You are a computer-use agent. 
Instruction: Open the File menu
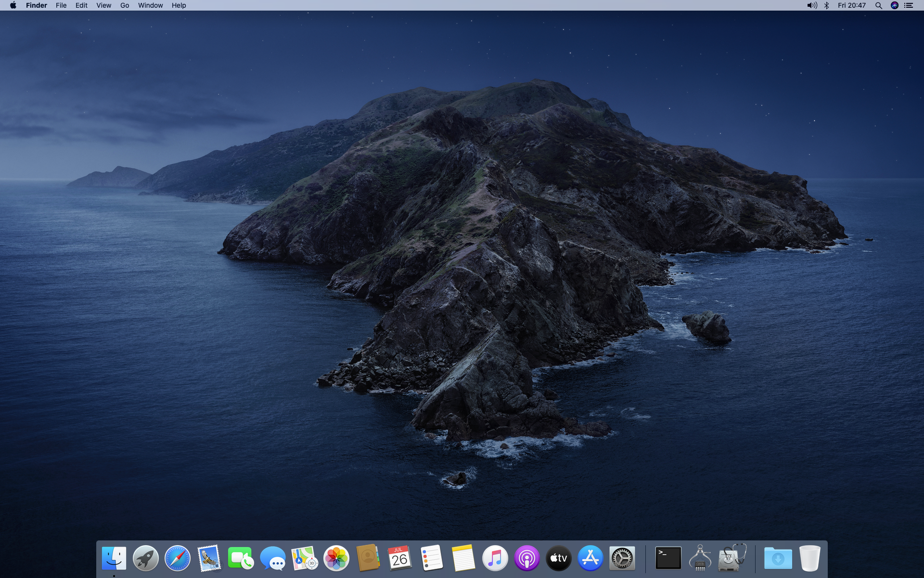click(x=61, y=5)
